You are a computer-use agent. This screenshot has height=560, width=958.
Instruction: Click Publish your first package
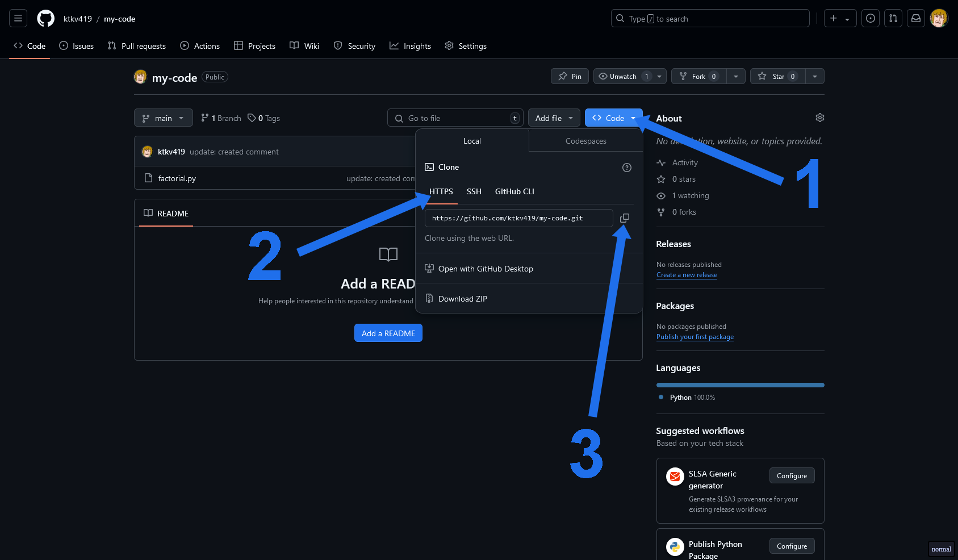[x=695, y=337]
